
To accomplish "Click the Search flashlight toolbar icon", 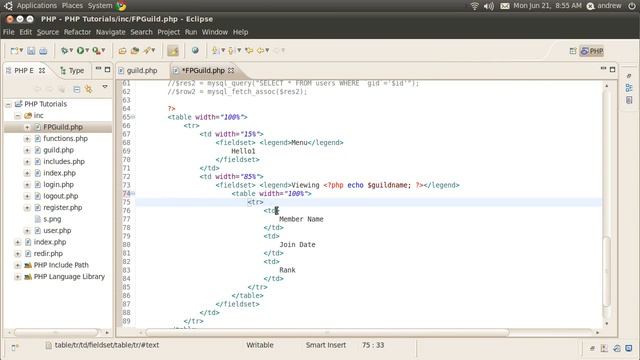I will tap(147, 51).
